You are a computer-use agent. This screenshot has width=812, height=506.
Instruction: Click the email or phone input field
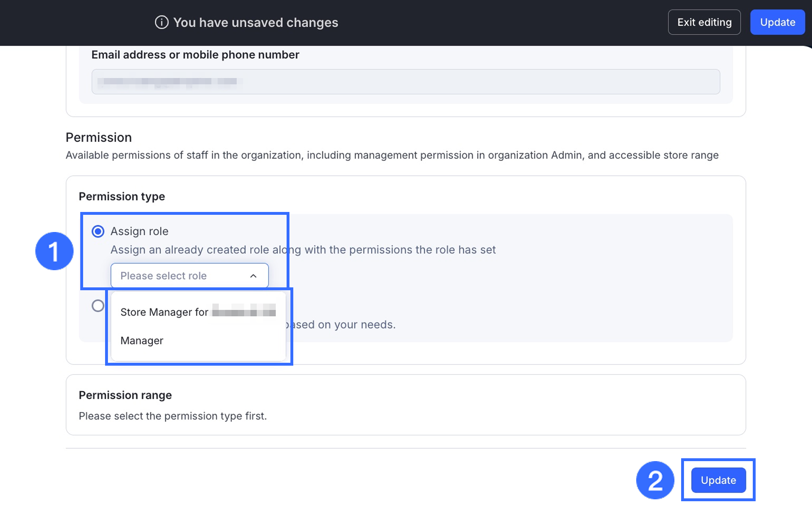click(406, 82)
